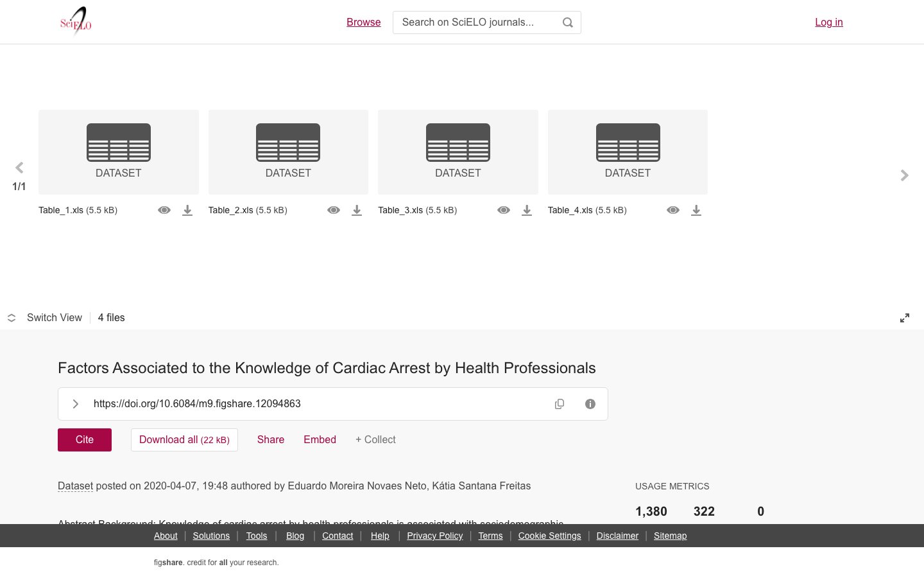This screenshot has width=924, height=578.
Task: Open About in the footer
Action: tap(166, 536)
